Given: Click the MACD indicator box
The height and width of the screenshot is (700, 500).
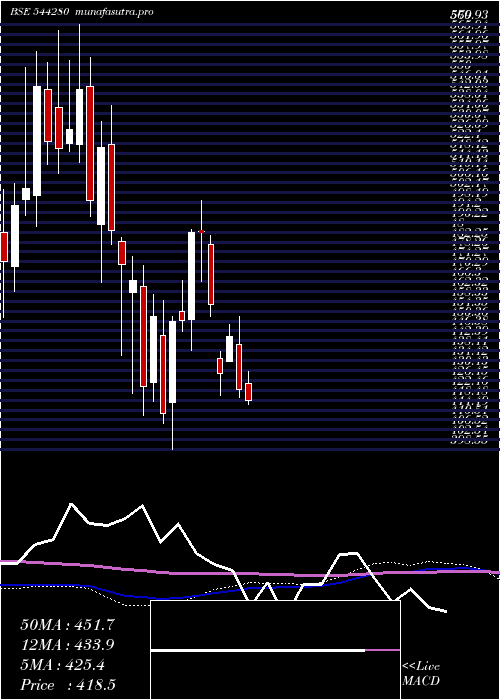Looking at the screenshot, I should click(x=275, y=650).
